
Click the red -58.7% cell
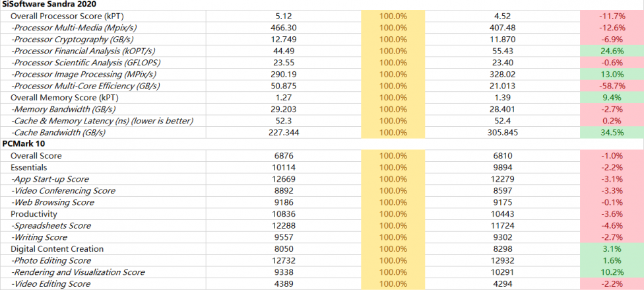click(612, 86)
